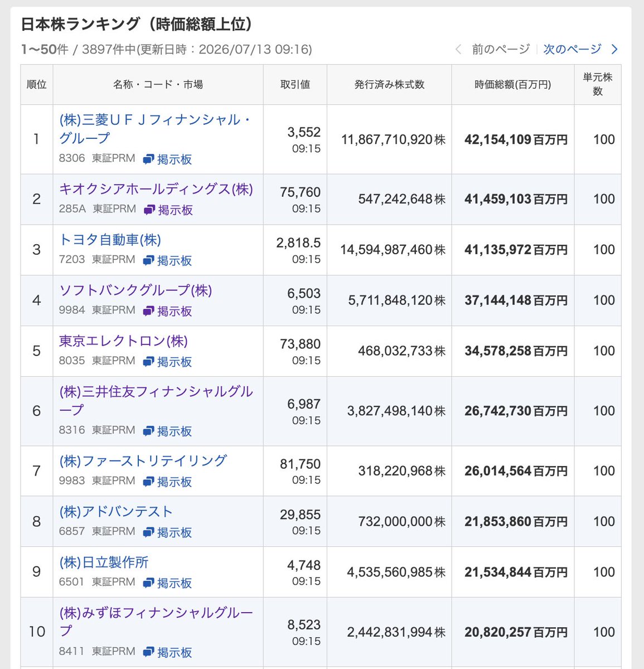The height and width of the screenshot is (669, 644).
Task: Go to 次のページ link
Action: point(573,49)
